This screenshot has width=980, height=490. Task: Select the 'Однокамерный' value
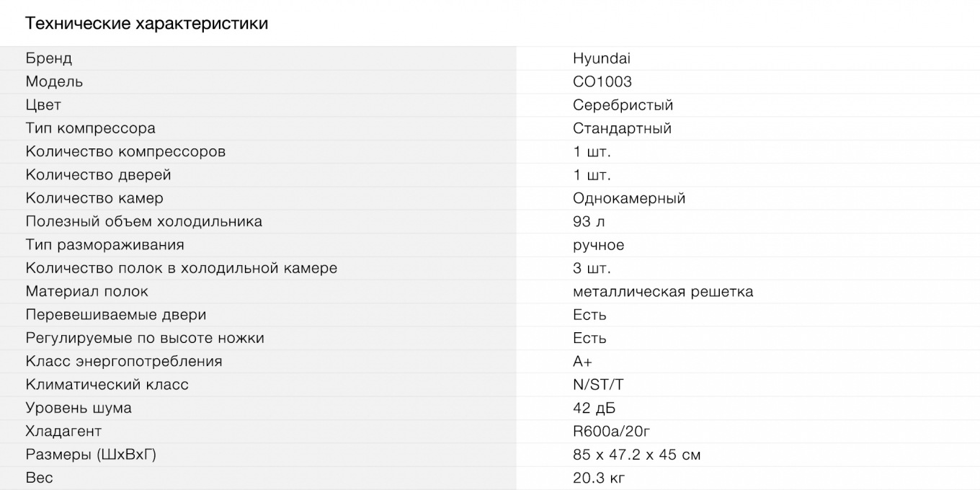tap(629, 198)
